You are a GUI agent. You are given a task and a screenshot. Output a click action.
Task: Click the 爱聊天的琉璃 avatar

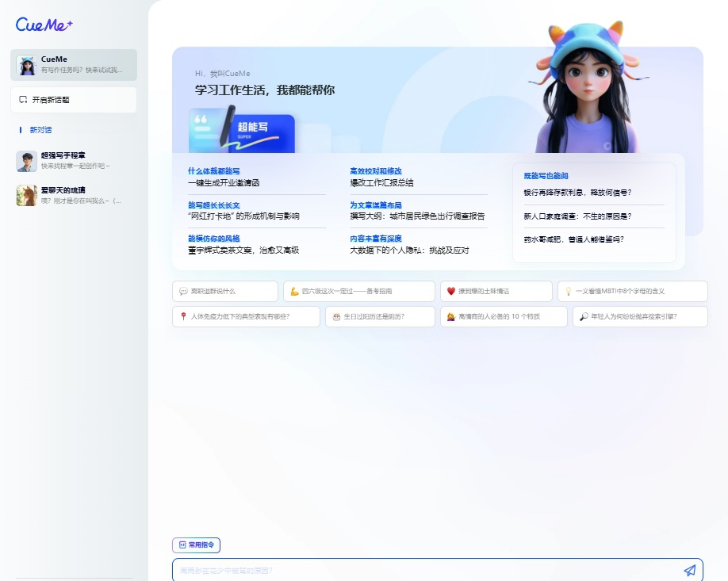click(26, 195)
